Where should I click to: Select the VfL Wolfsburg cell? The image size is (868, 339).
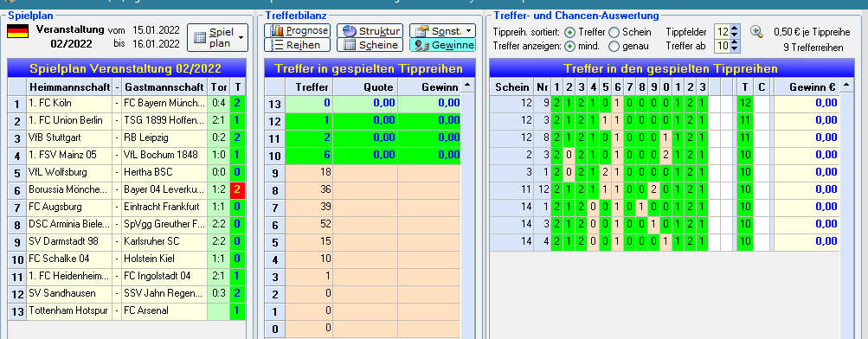[x=68, y=173]
